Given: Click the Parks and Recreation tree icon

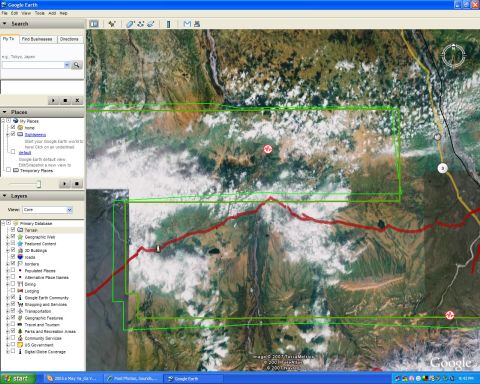Looking at the screenshot, I should pyautogui.click(x=20, y=331).
